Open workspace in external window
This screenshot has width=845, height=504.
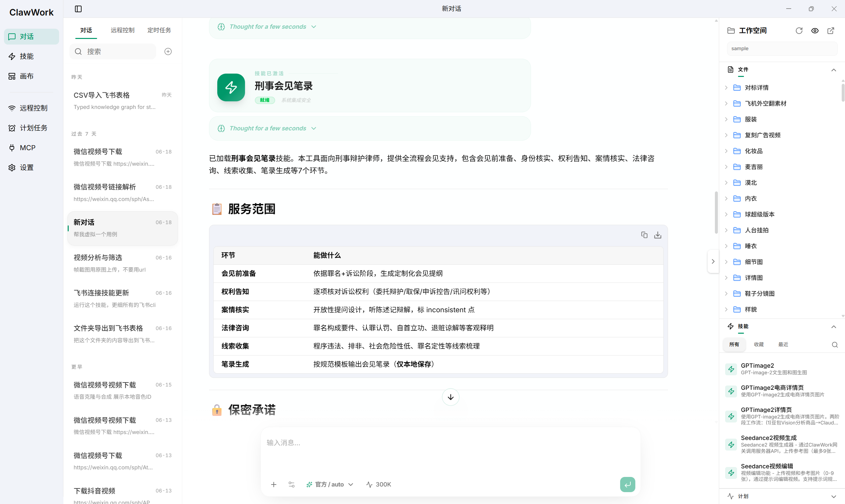(x=831, y=31)
